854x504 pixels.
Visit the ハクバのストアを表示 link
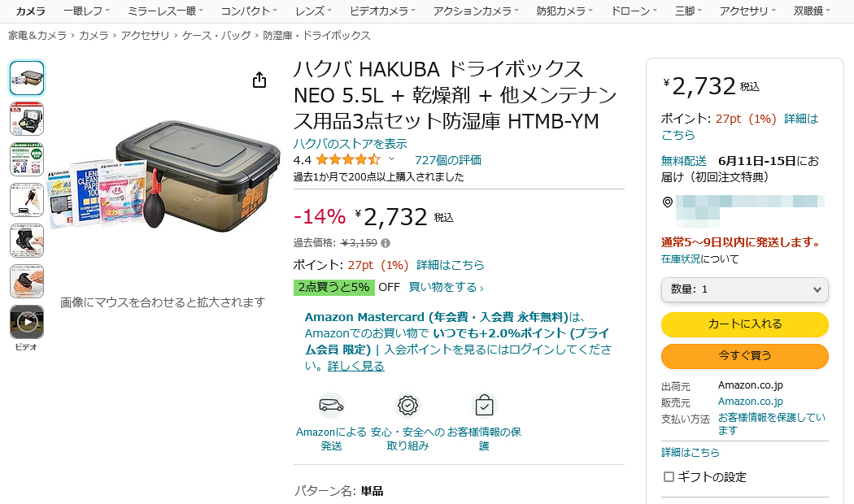tap(350, 144)
